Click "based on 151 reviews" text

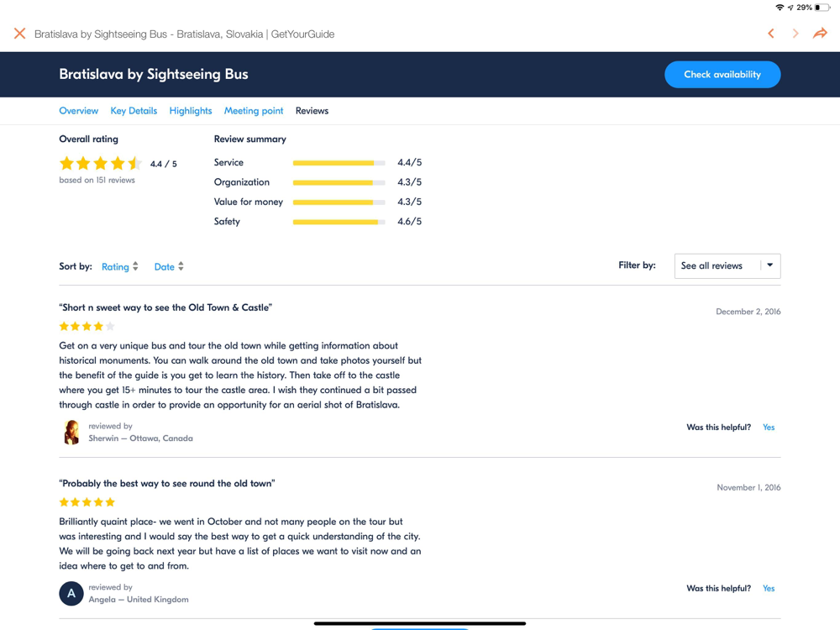pos(97,180)
